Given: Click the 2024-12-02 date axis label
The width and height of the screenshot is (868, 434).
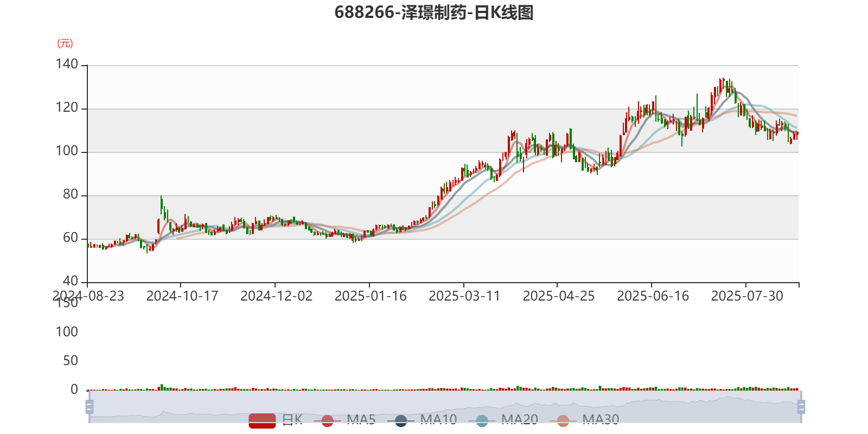Looking at the screenshot, I should point(277,296).
